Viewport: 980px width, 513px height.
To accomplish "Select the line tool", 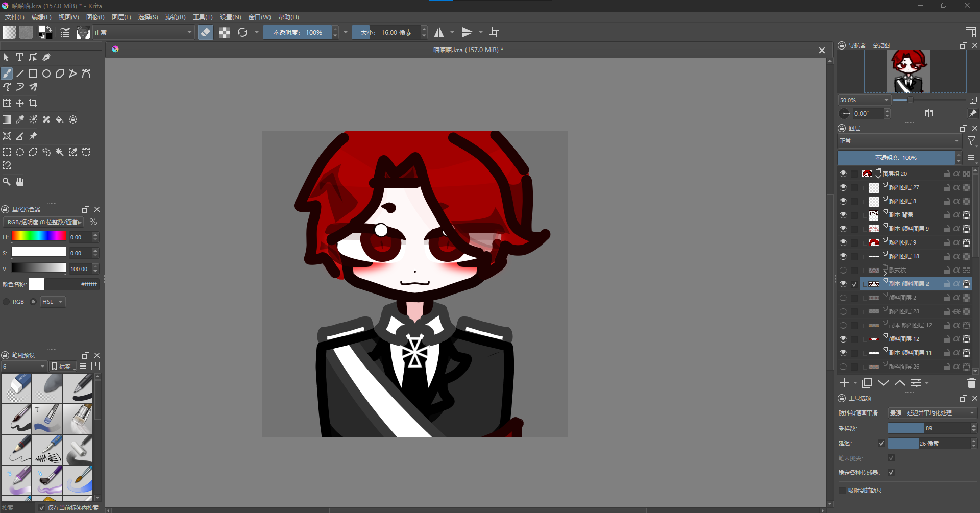I will (20, 74).
